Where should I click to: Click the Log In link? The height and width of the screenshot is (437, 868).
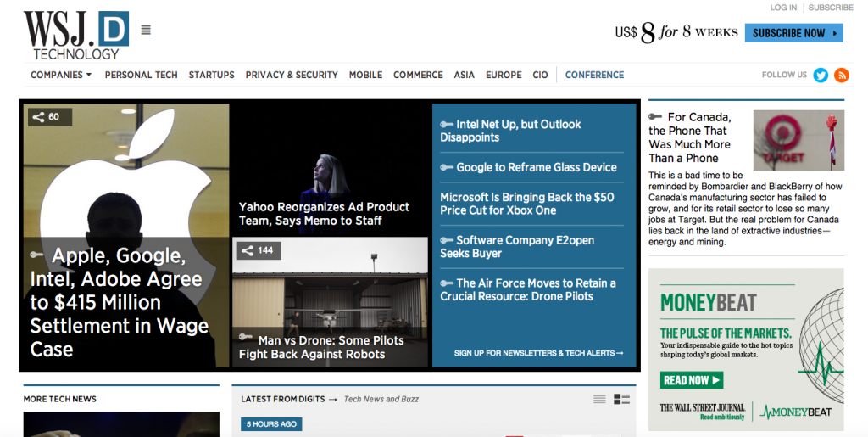783,8
